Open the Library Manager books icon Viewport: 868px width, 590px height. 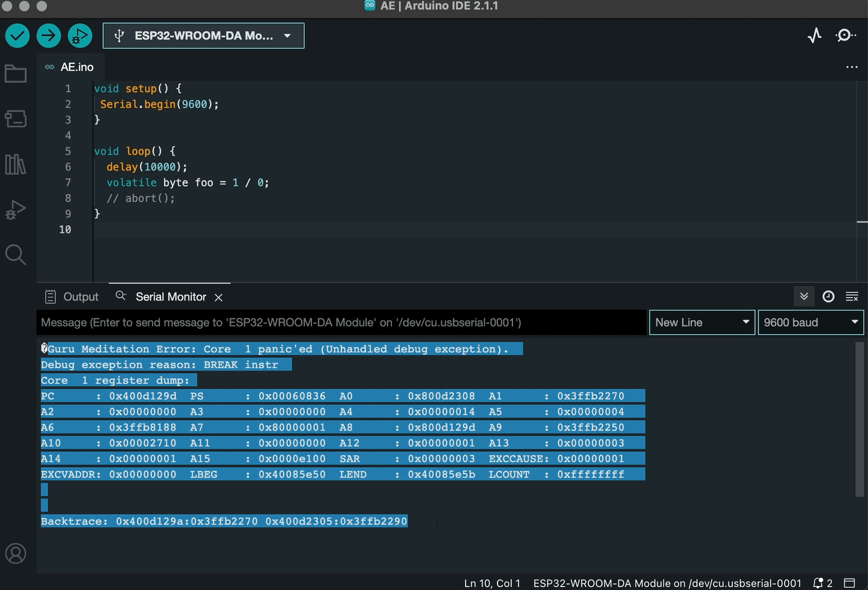[x=16, y=164]
